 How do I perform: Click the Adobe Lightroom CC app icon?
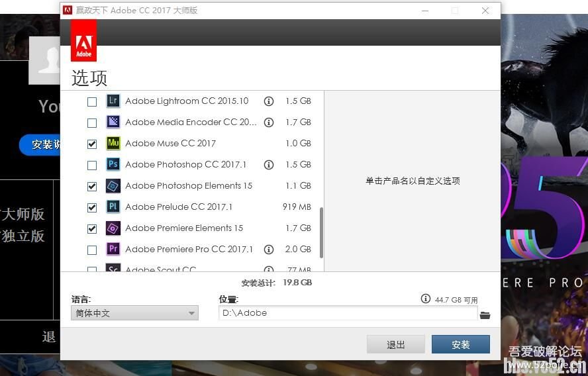pyautogui.click(x=113, y=101)
